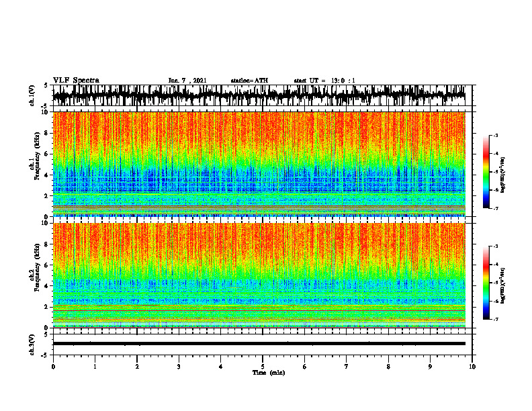Screen dimensions: 532x411
Task: Click the "Time (min)" axis label
Action: 269,373
